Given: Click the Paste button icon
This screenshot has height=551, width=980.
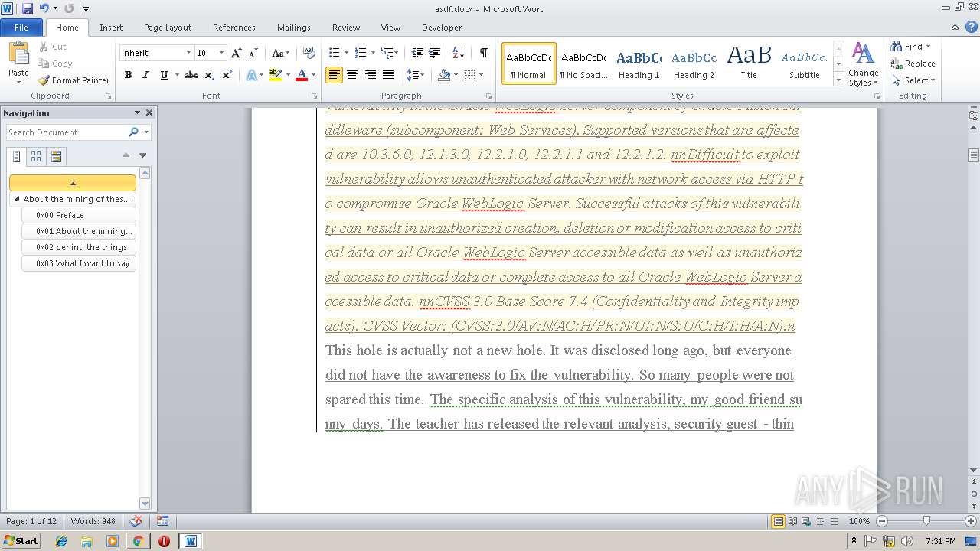Looking at the screenshot, I should 18,54.
